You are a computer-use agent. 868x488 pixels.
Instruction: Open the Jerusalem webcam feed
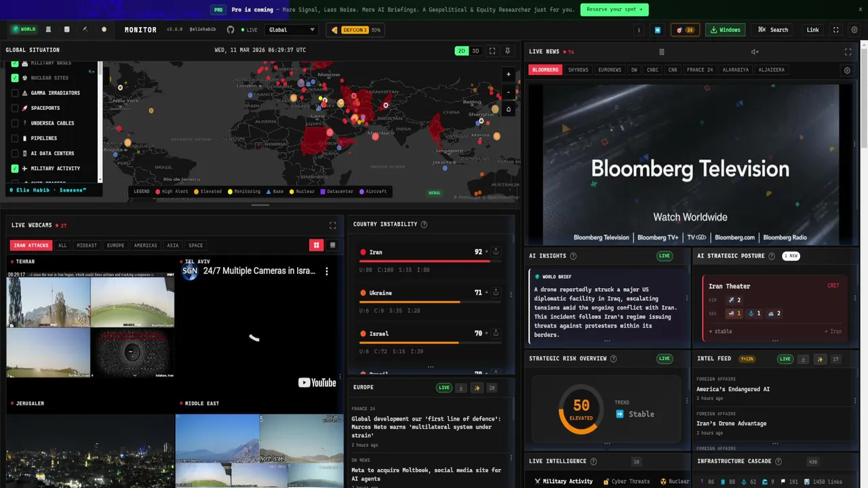tap(90, 451)
